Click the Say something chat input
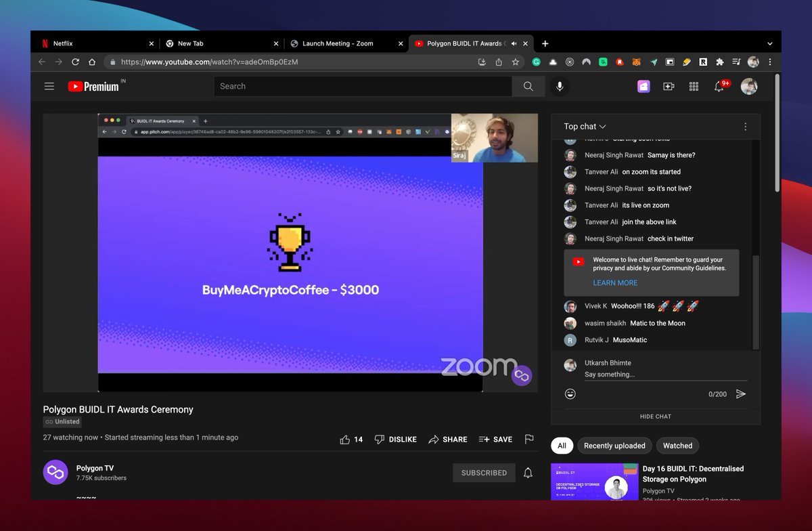This screenshot has height=531, width=812. pyautogui.click(x=666, y=375)
